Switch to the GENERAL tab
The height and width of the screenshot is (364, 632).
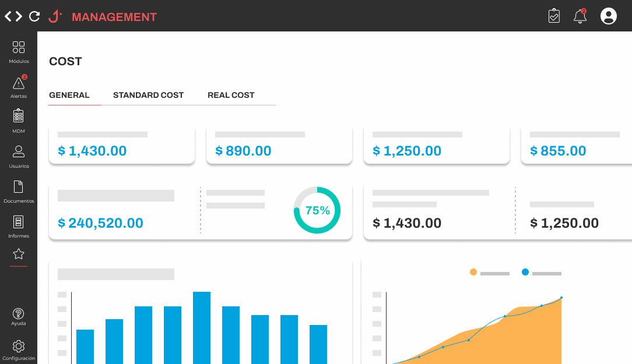click(69, 95)
